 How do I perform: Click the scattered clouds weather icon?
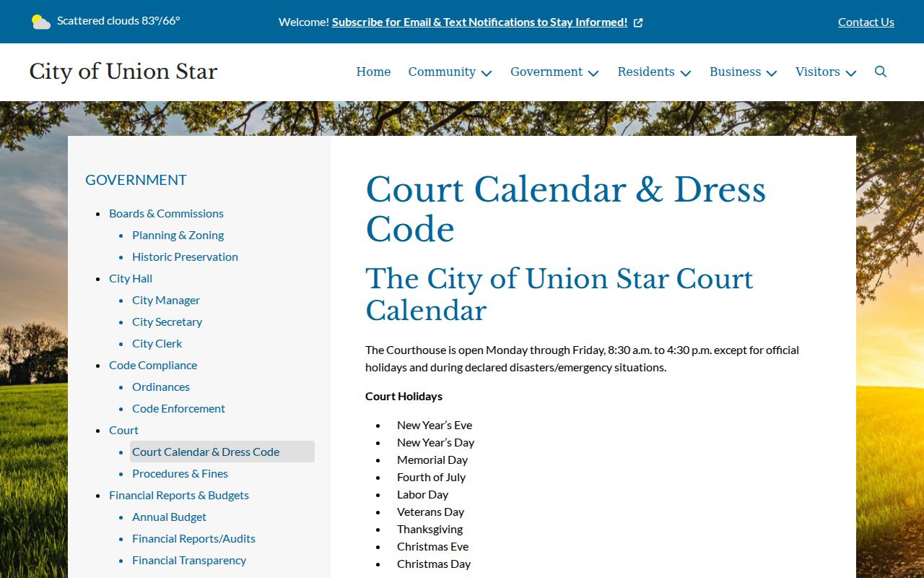41,22
